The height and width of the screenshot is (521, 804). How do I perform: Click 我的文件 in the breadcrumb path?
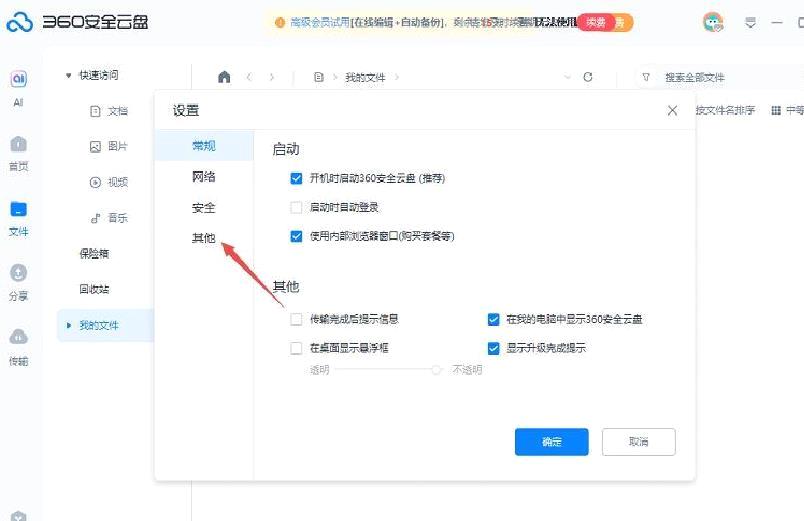point(365,77)
